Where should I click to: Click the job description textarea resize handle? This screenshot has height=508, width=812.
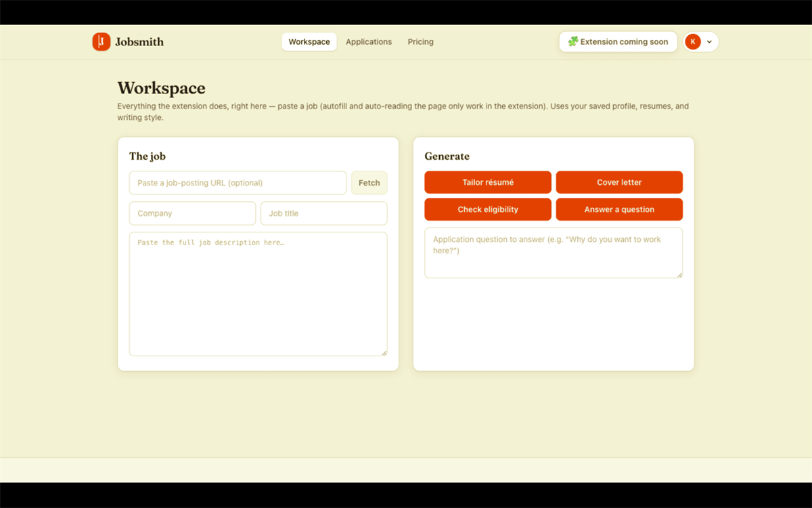click(384, 352)
